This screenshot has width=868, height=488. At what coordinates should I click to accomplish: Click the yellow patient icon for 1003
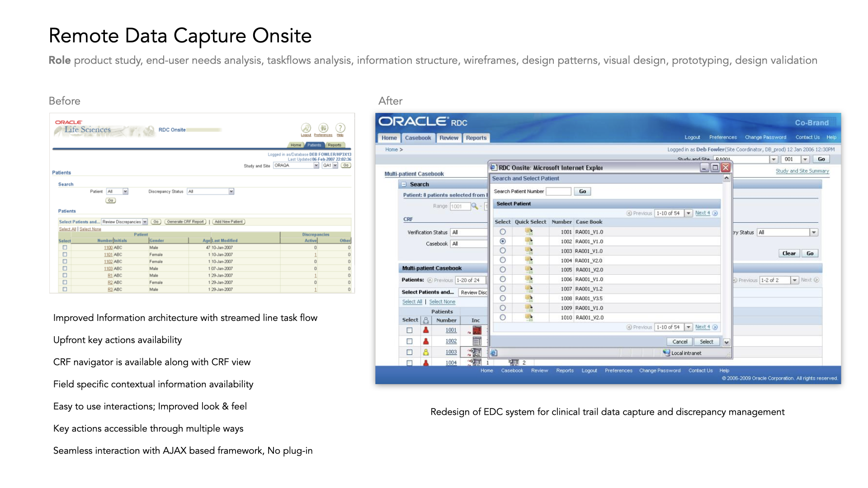point(425,352)
